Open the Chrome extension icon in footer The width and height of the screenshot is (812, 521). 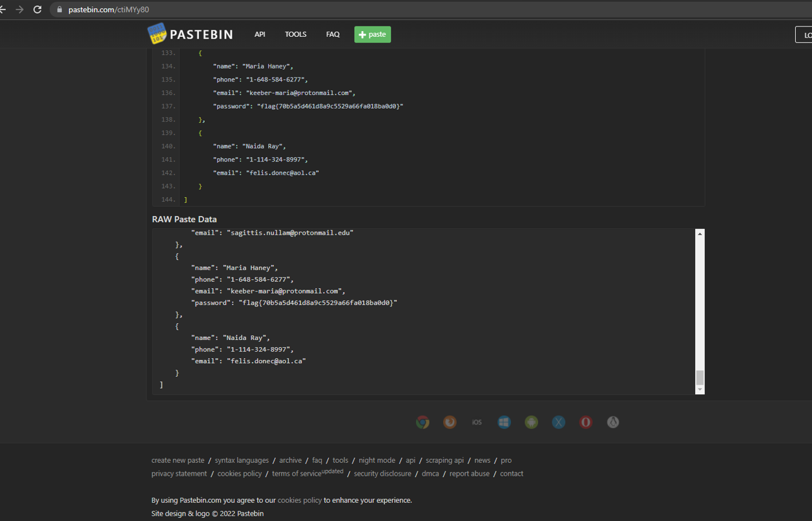422,422
